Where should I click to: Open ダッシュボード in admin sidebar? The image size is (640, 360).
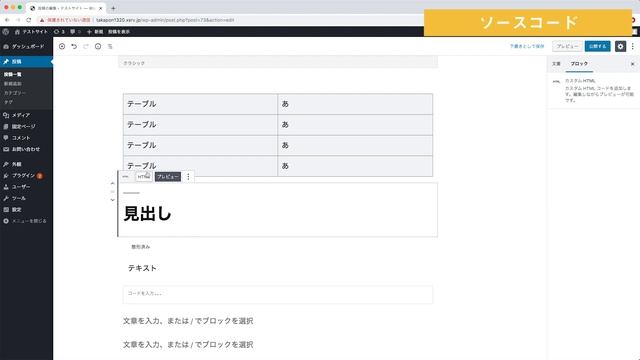26,47
